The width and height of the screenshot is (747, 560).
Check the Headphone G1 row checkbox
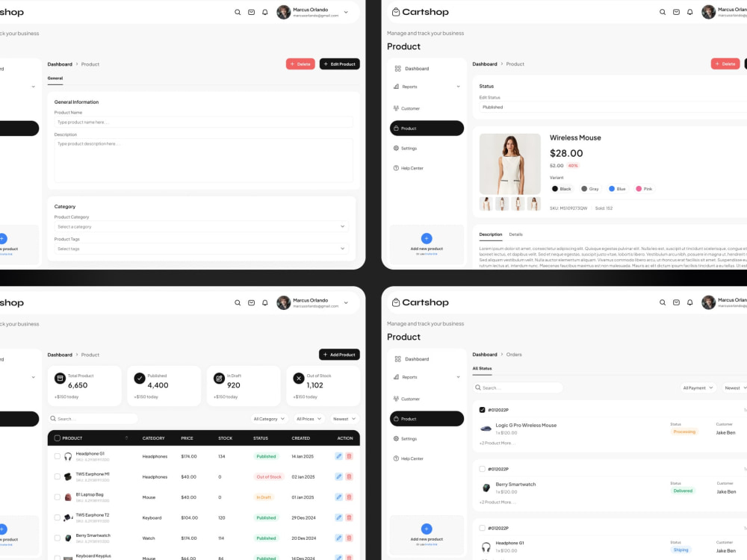[x=58, y=456]
